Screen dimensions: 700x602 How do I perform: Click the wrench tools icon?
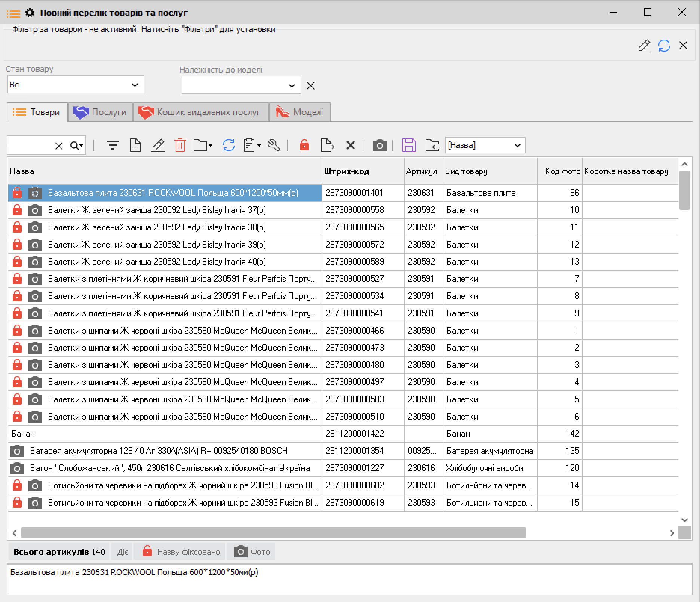[274, 145]
